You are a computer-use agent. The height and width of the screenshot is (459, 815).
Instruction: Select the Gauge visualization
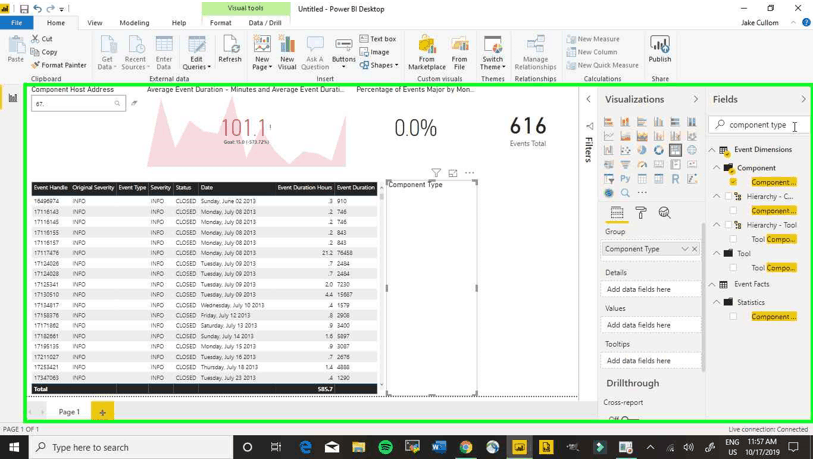tap(642, 165)
